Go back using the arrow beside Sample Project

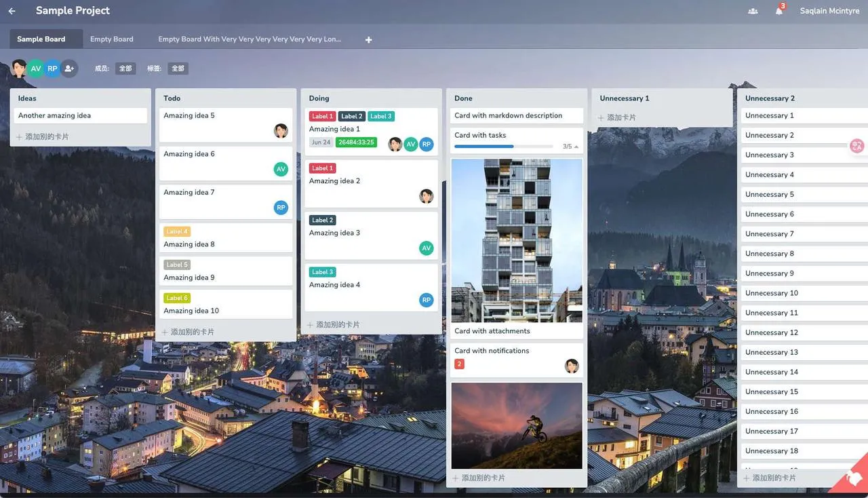coord(12,11)
